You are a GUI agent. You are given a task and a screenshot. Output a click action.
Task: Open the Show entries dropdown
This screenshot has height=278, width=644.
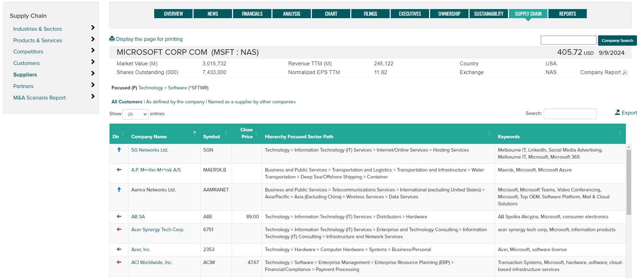pos(135,114)
